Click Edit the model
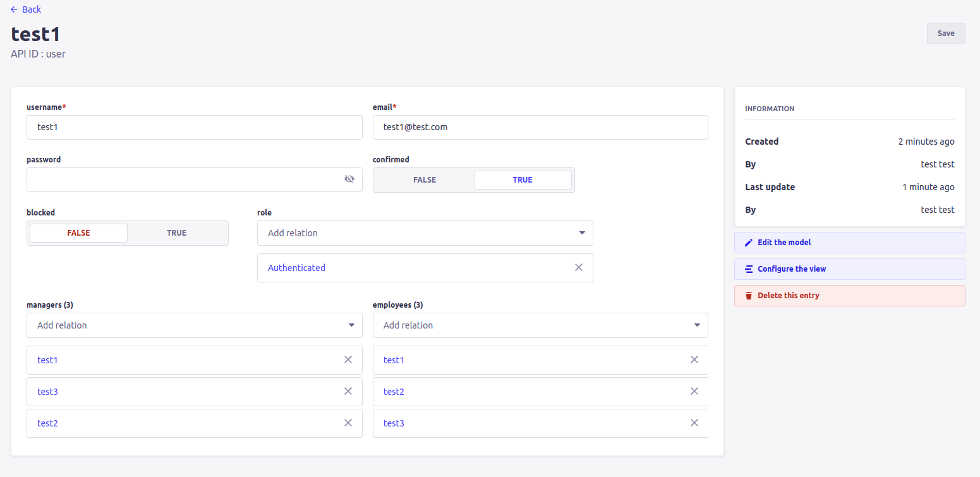The image size is (980, 477). click(x=783, y=242)
